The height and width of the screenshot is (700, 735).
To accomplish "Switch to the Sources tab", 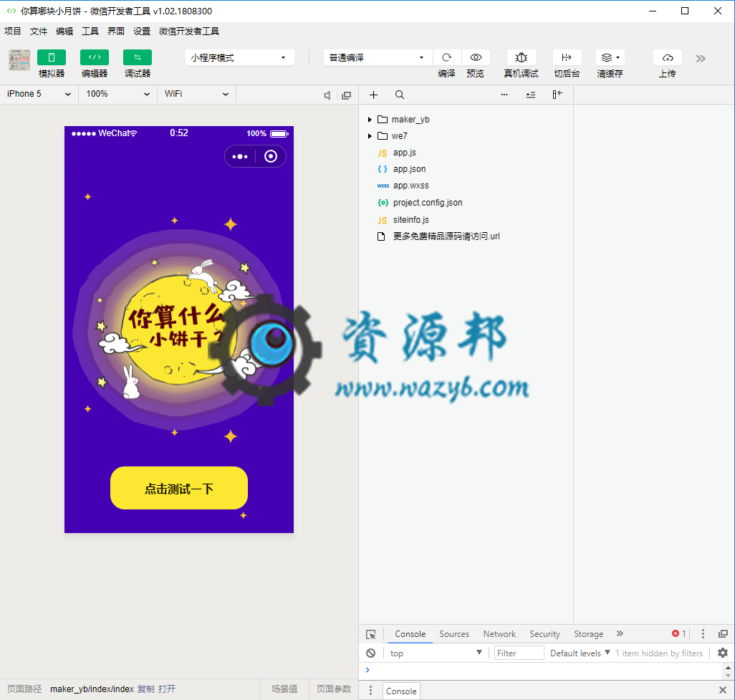I will click(x=454, y=634).
